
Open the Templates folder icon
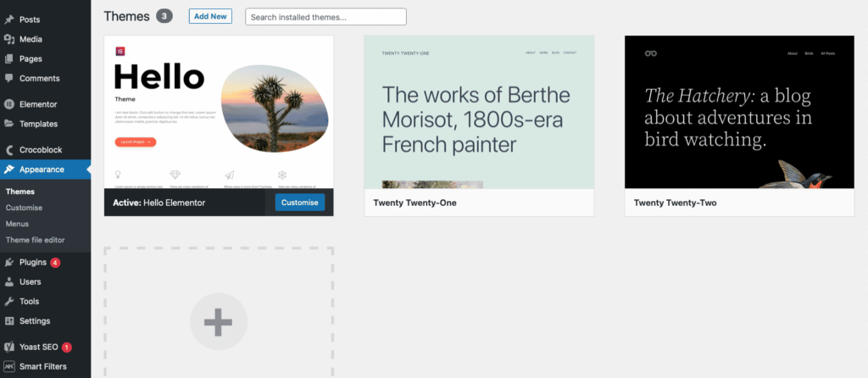(9, 124)
